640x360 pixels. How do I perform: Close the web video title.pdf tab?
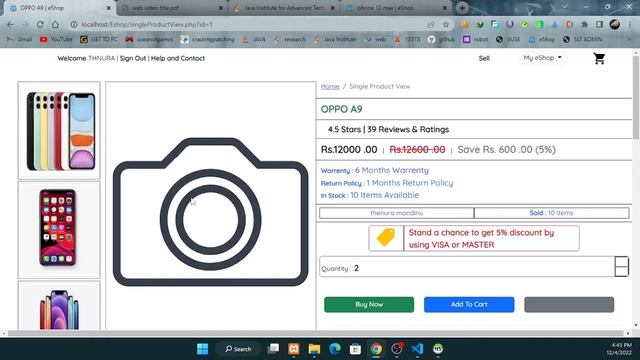pos(221,8)
